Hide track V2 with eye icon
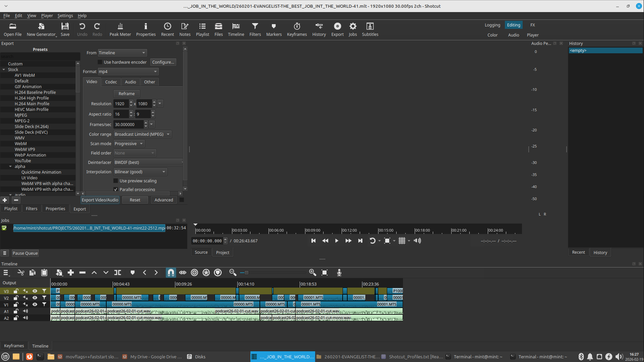Screen dimensions: 644x362 click(x=35, y=298)
